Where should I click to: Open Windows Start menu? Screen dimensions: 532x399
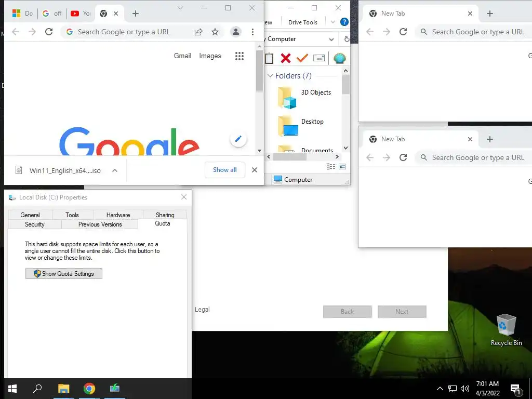coord(12,389)
